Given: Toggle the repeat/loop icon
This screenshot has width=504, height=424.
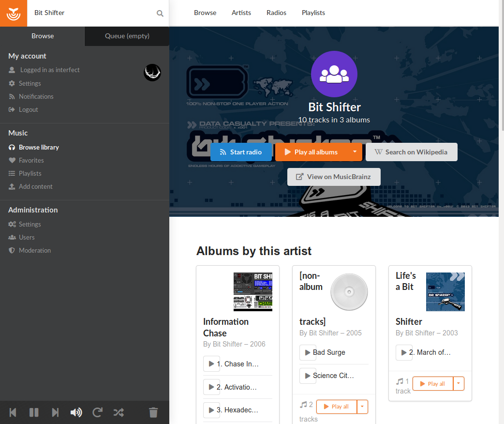Looking at the screenshot, I should tap(97, 412).
